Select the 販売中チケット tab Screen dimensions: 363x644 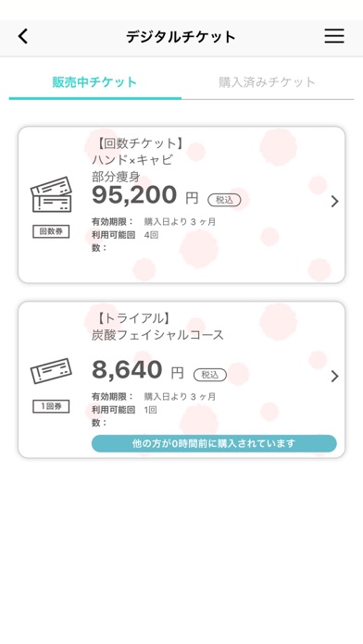pyautogui.click(x=95, y=82)
